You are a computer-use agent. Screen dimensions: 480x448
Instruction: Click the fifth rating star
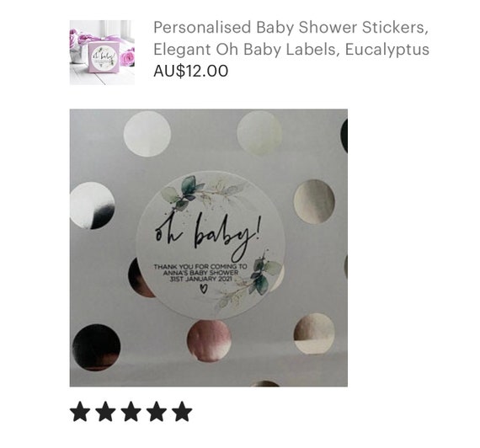pos(182,412)
